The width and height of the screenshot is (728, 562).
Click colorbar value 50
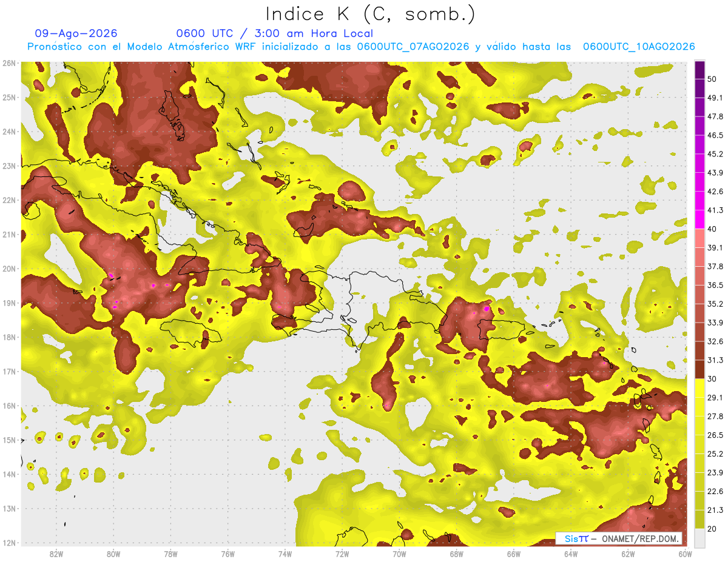click(713, 79)
